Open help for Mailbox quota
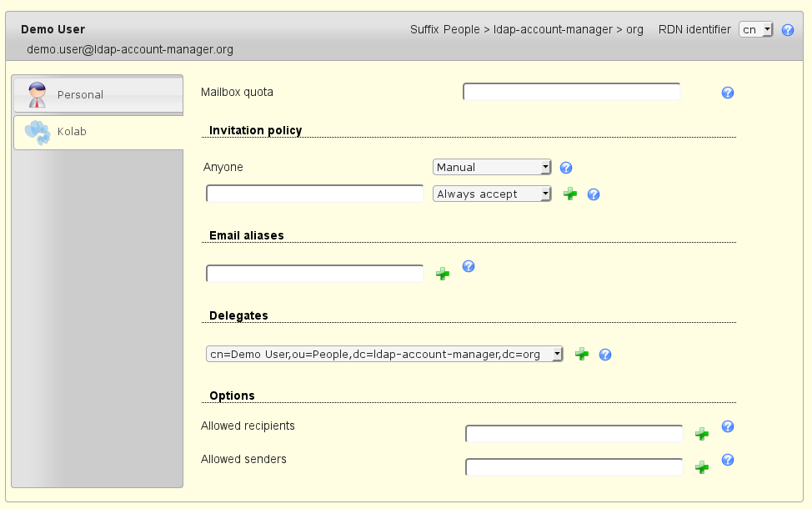Screen dimensions: 812x509 pos(727,93)
